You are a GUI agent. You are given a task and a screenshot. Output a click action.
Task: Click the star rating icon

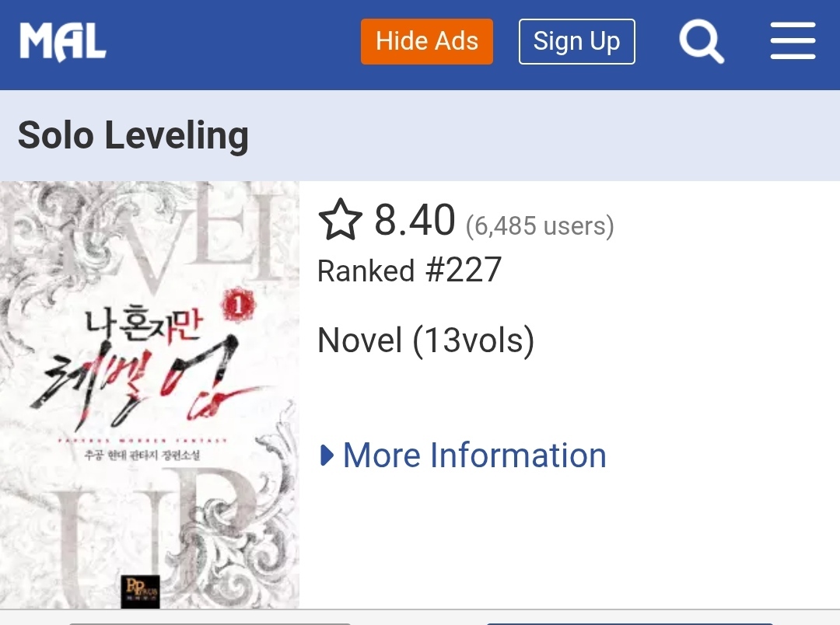click(x=340, y=219)
